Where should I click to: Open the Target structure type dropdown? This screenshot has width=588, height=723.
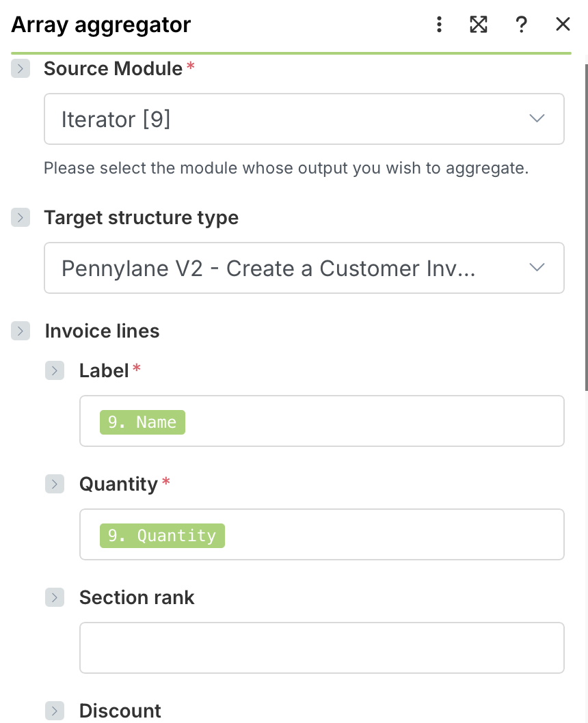[287, 268]
